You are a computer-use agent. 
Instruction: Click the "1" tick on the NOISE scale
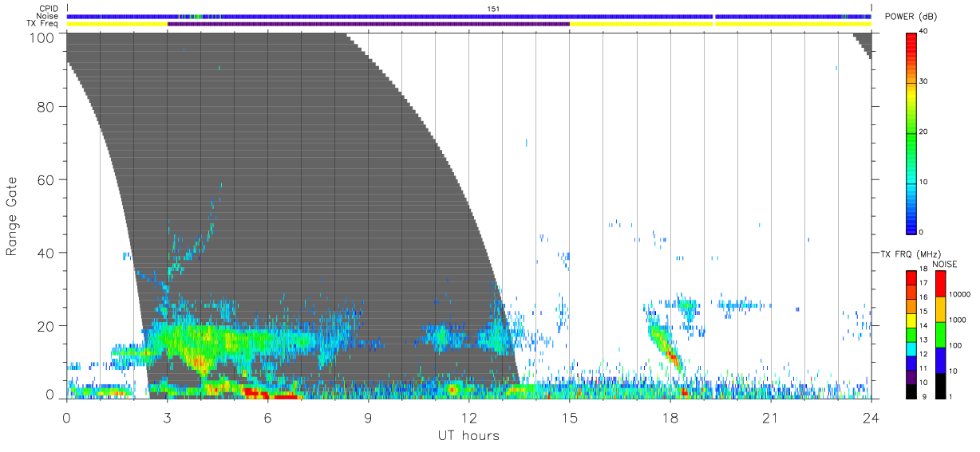coord(952,396)
